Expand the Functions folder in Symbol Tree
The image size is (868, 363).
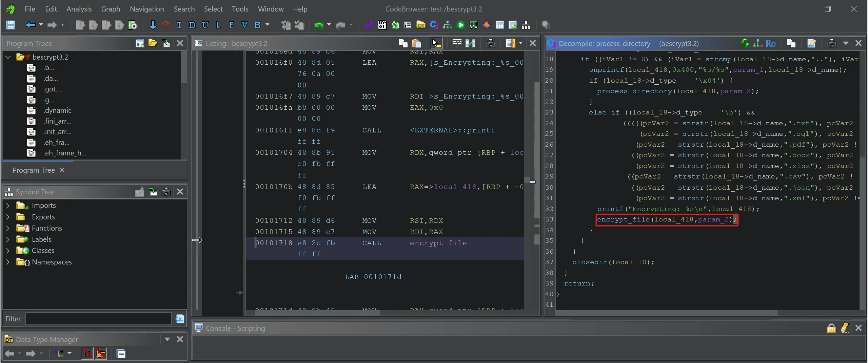click(8, 228)
